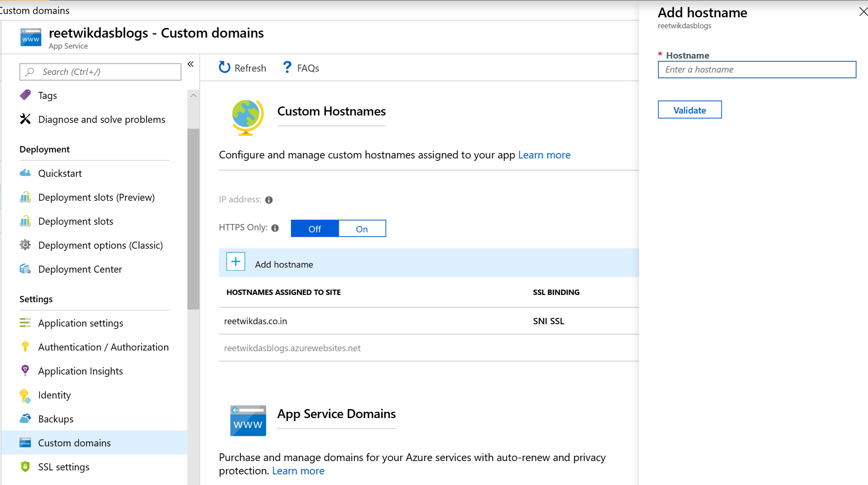Click the App Service Domains www icon
The image size is (868, 485).
[x=248, y=421]
